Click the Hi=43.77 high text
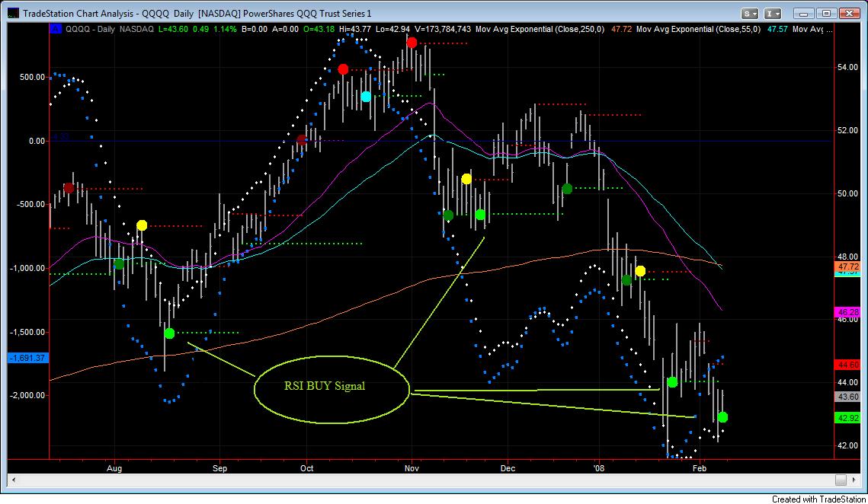This screenshot has width=868, height=504. coord(355,29)
